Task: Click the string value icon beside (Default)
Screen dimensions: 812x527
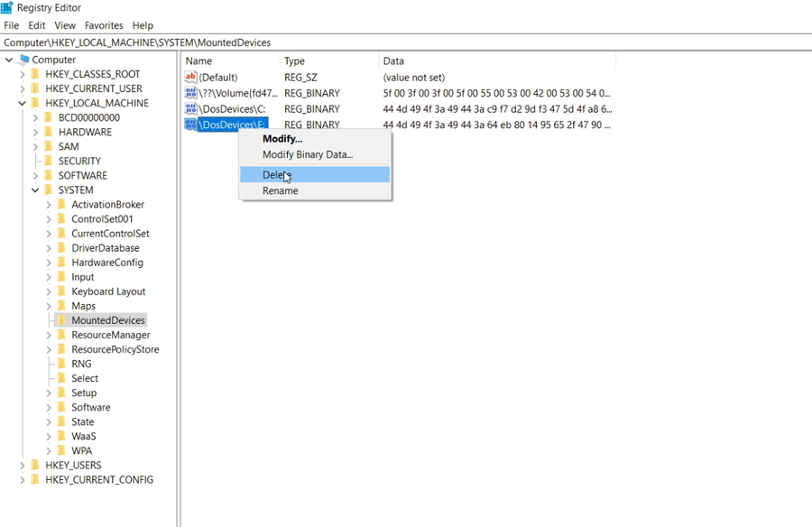Action: coord(190,78)
